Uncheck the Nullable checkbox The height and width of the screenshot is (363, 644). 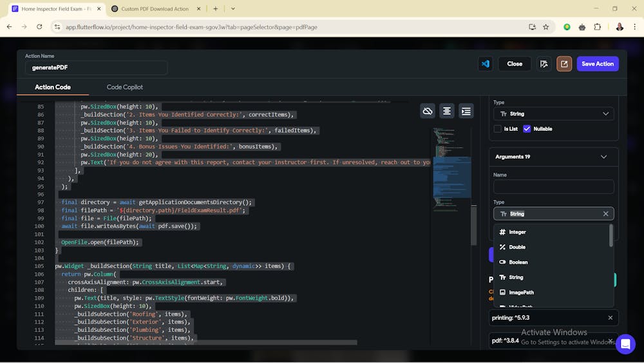click(x=527, y=129)
